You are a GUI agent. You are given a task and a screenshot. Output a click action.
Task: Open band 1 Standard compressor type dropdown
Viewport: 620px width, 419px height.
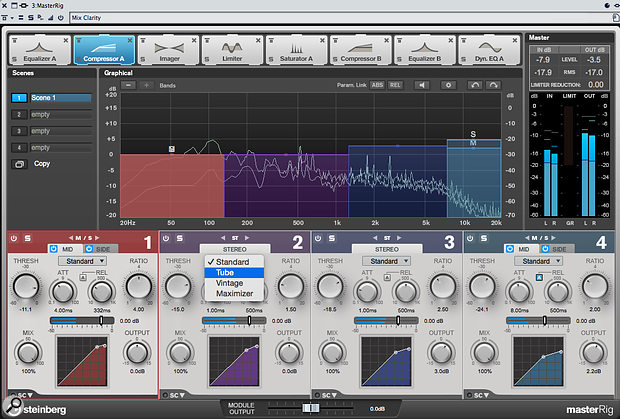(82, 261)
